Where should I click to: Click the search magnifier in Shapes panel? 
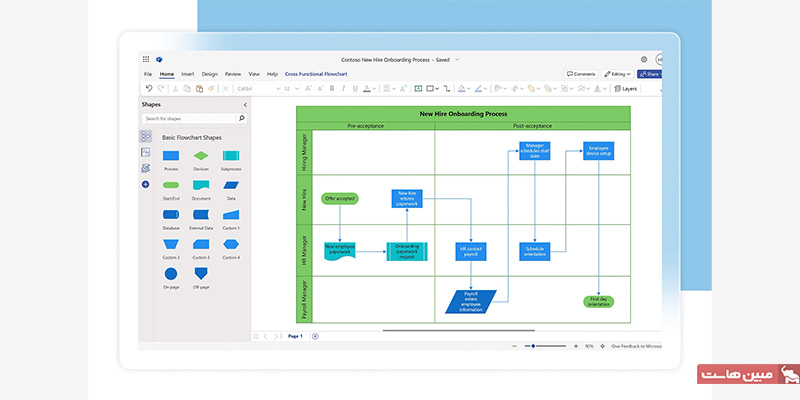(241, 118)
